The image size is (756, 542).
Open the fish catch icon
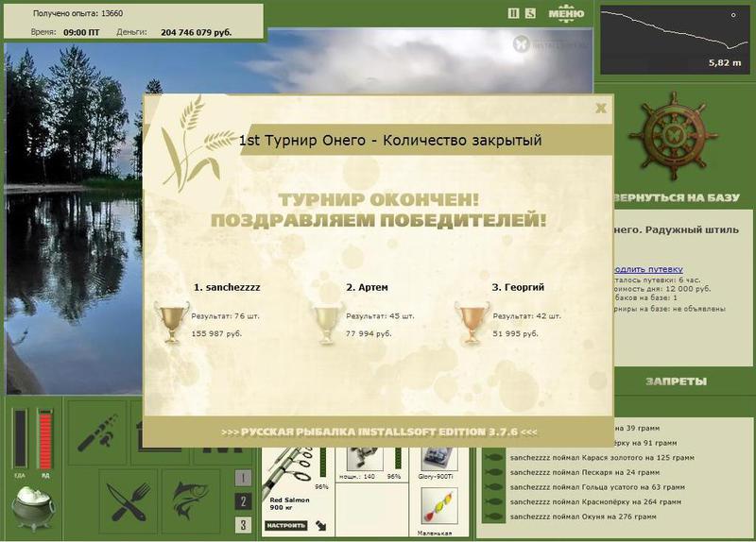(x=191, y=501)
